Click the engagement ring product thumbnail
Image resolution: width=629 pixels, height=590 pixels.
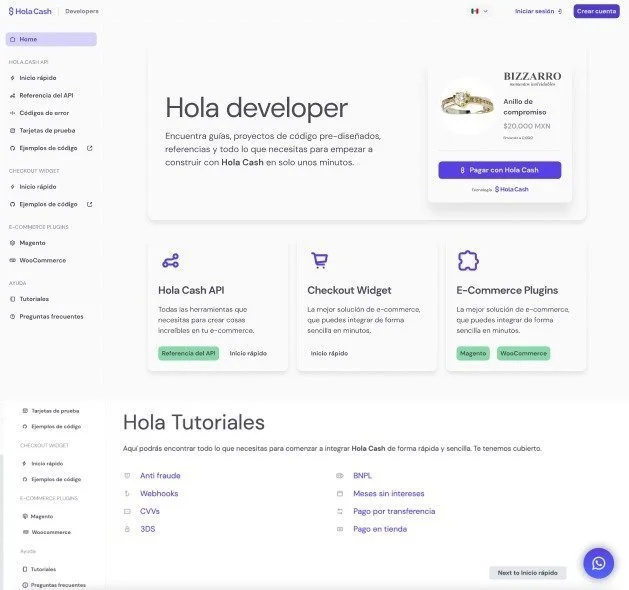(467, 105)
